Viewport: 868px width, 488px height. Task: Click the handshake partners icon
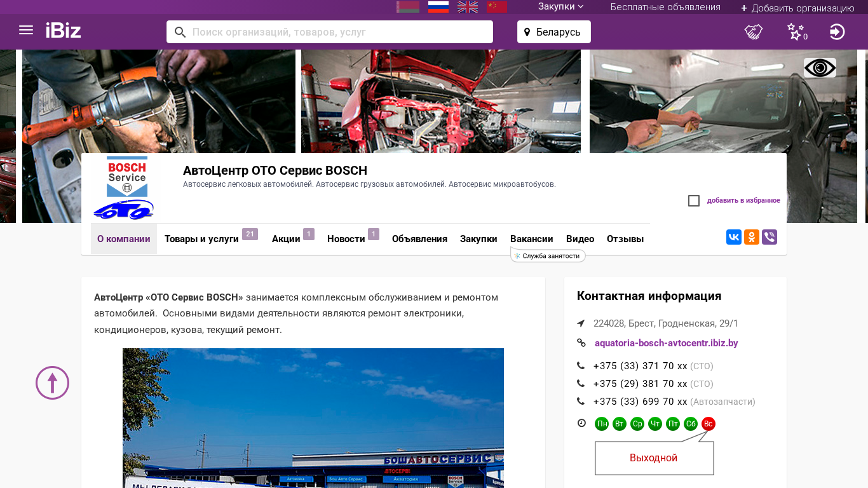[754, 32]
